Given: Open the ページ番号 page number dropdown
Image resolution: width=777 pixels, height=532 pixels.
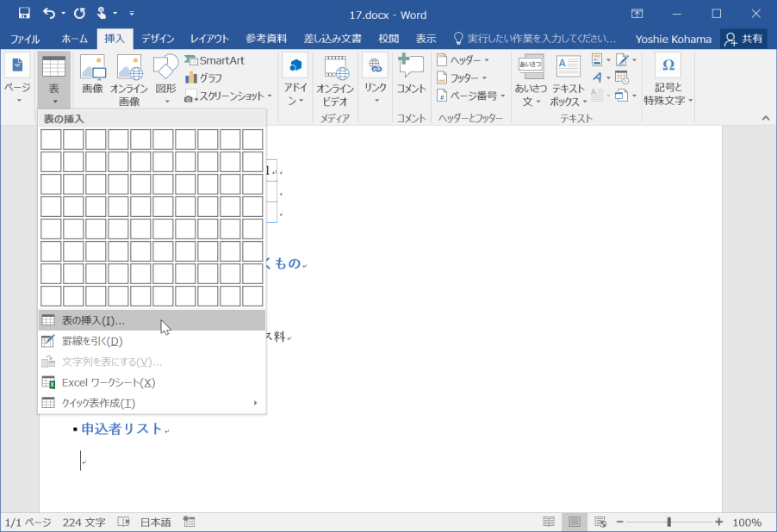Looking at the screenshot, I should point(470,96).
